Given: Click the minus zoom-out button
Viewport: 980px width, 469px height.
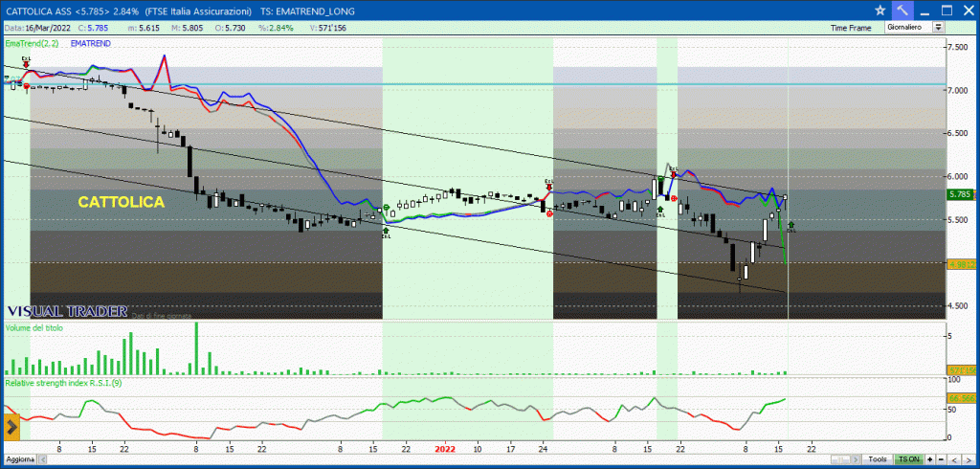Looking at the screenshot, I should click(942, 459).
